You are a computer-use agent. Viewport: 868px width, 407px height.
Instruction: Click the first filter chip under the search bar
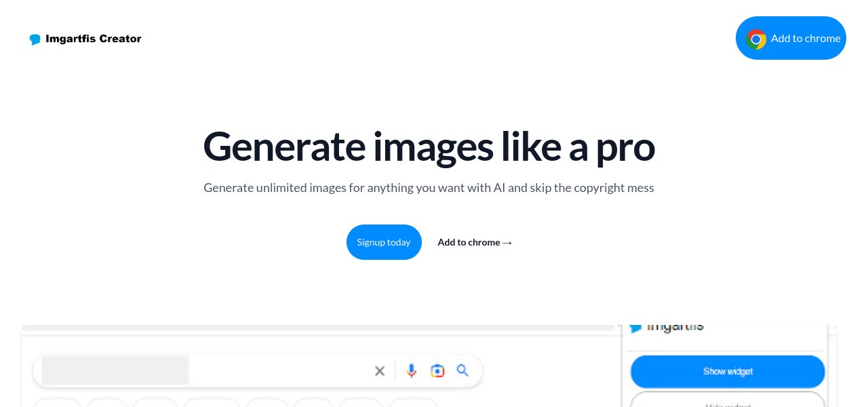[57, 403]
